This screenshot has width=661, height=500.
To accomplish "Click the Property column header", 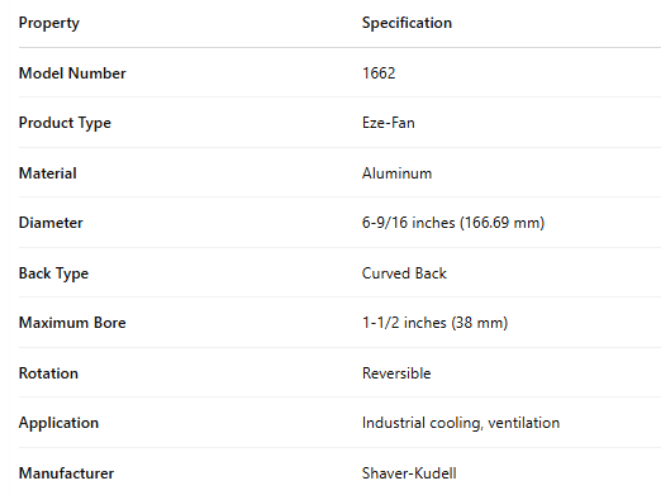I will tap(49, 23).
